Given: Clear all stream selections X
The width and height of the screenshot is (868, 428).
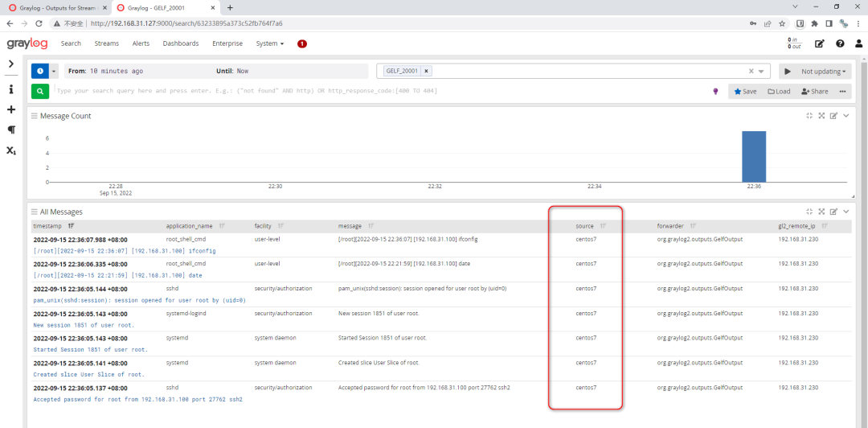Looking at the screenshot, I should 751,71.
